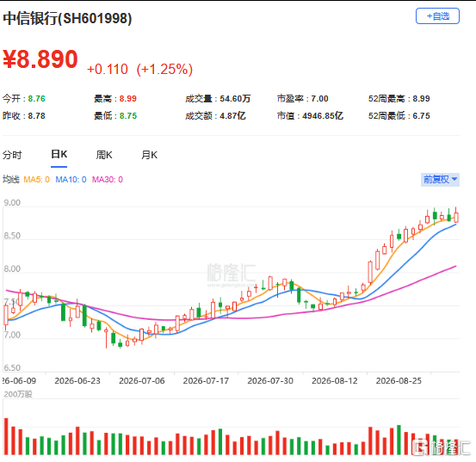Viewport: 476px width, 462px height.
Task: Click the change value +0.110 (+1.25%)
Action: point(139,69)
